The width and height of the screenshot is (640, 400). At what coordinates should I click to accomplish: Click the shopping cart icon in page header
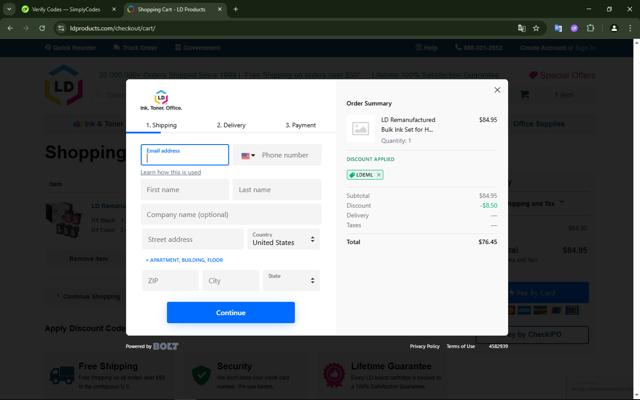(524, 95)
